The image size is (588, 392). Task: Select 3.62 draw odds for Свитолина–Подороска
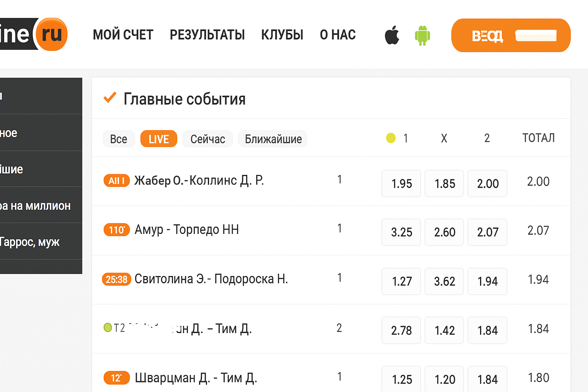444,282
